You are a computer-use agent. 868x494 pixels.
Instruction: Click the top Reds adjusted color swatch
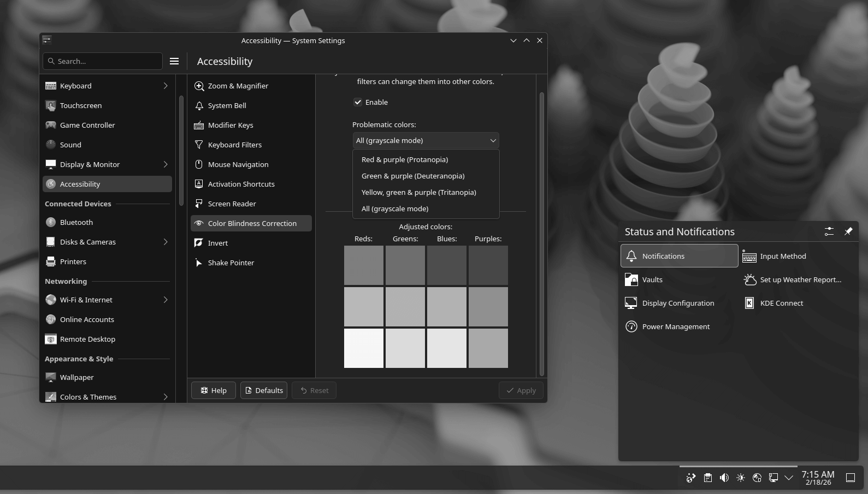coord(363,265)
